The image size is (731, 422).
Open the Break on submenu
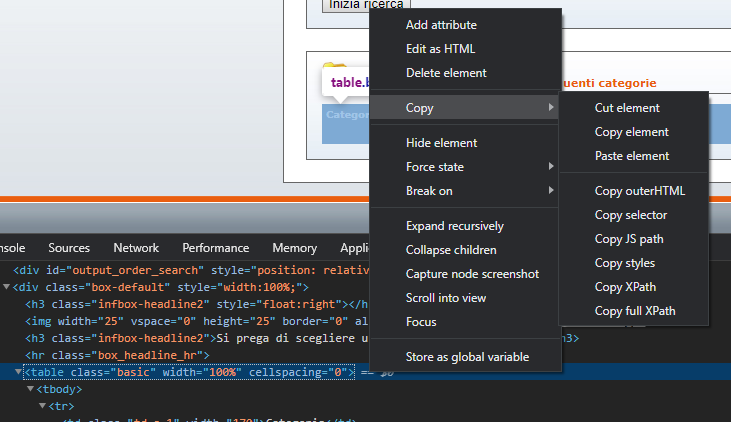point(465,191)
